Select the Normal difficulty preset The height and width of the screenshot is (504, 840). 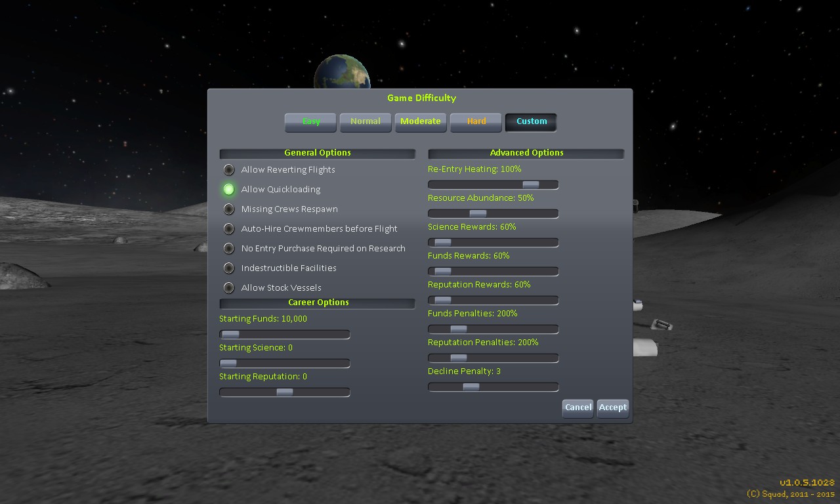[x=366, y=122]
